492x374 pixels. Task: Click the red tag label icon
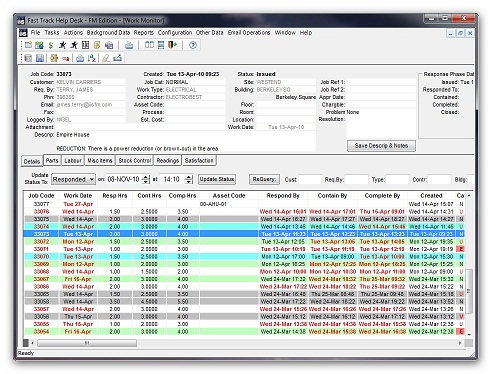coord(65,59)
